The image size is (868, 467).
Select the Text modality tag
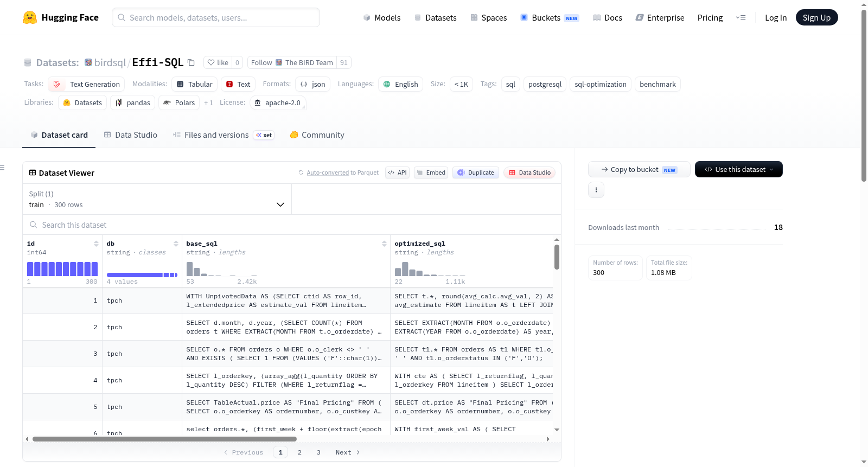click(x=238, y=84)
